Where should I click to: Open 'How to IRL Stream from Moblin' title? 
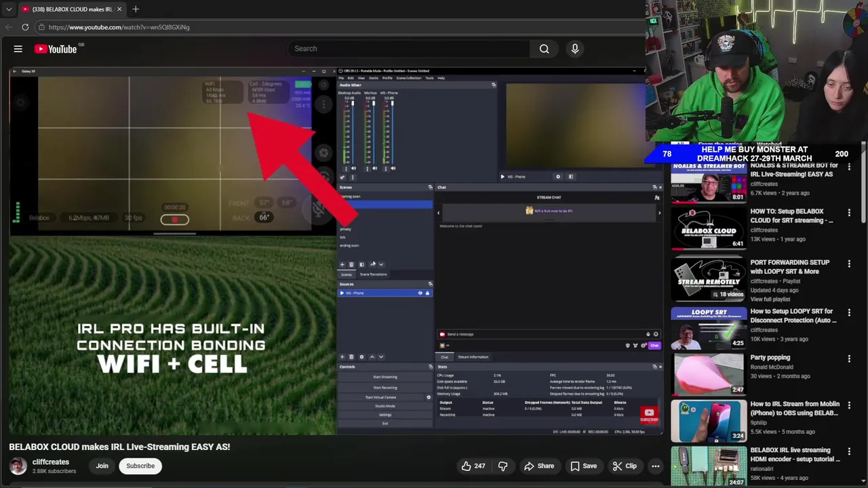pos(795,408)
